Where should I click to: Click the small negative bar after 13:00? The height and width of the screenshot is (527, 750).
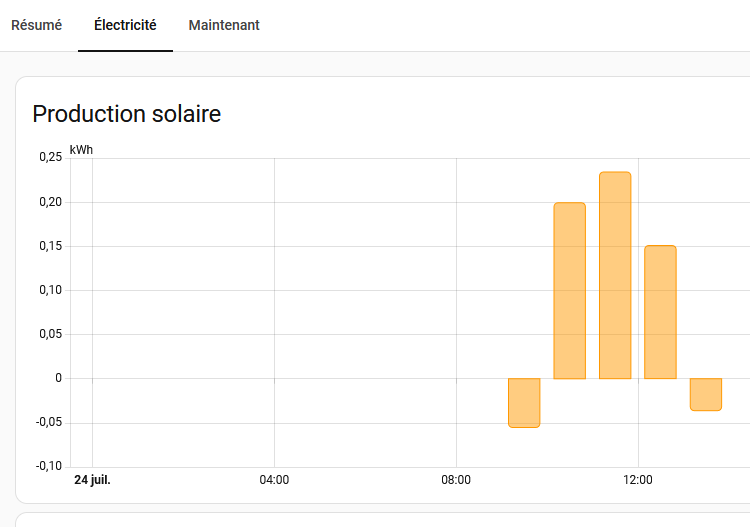click(x=706, y=395)
